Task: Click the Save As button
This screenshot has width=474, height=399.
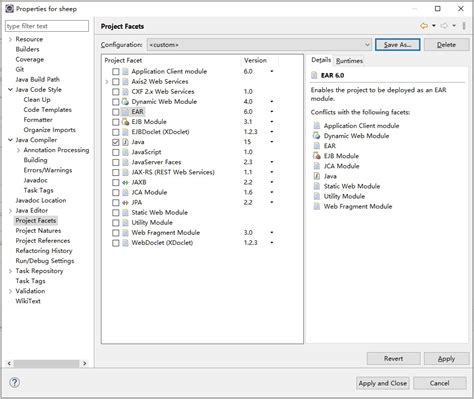Action: 397,45
